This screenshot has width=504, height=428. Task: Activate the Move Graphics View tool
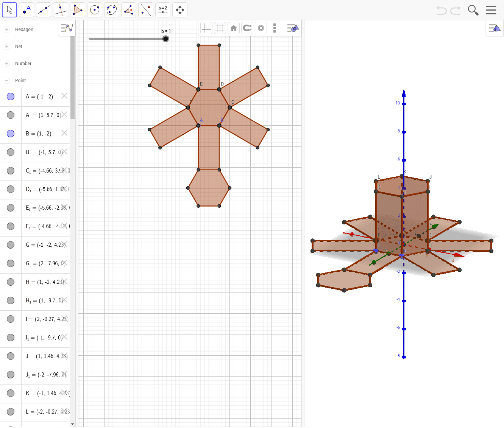pyautogui.click(x=180, y=10)
